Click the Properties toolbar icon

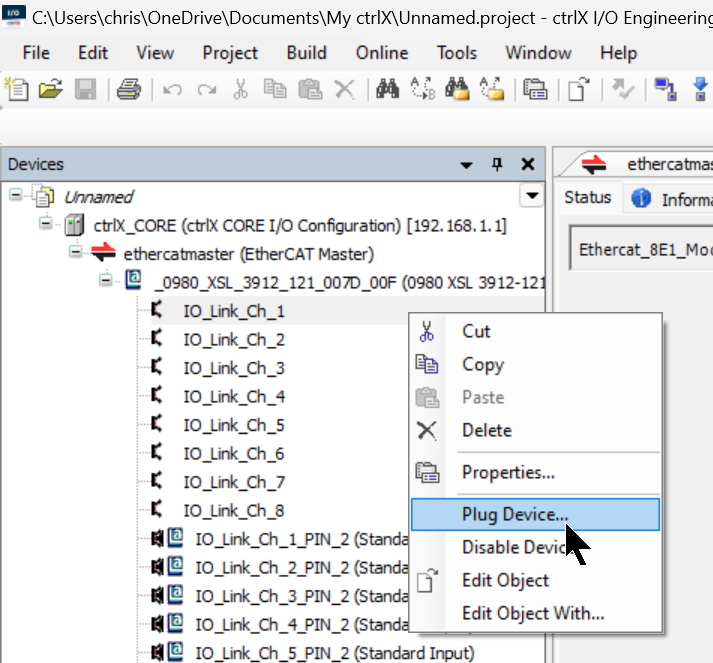[x=535, y=89]
